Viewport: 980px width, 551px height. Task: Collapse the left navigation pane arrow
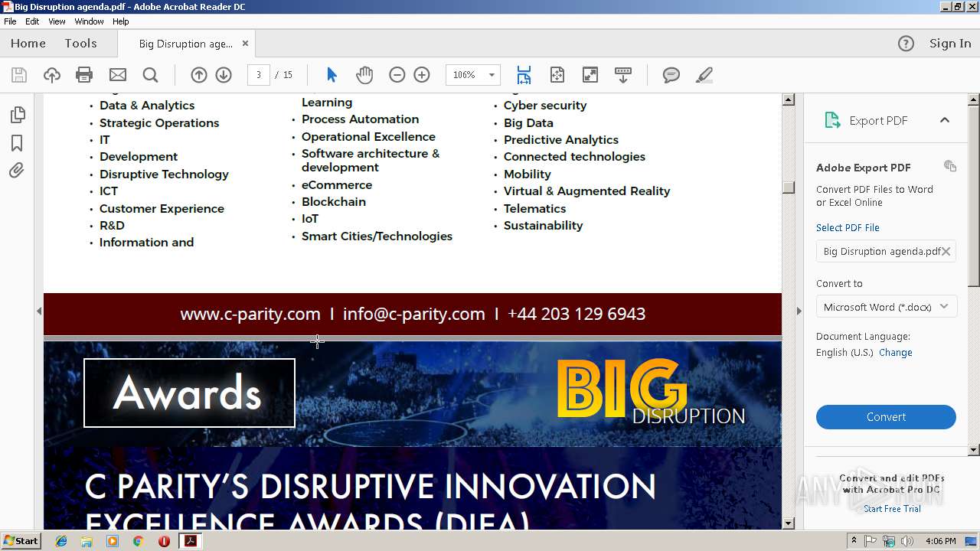[39, 311]
